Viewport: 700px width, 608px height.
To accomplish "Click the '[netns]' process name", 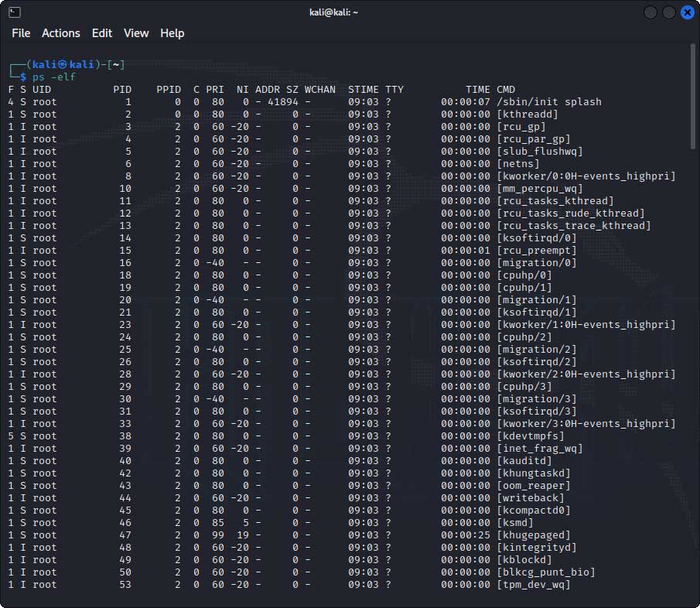I will (518, 164).
